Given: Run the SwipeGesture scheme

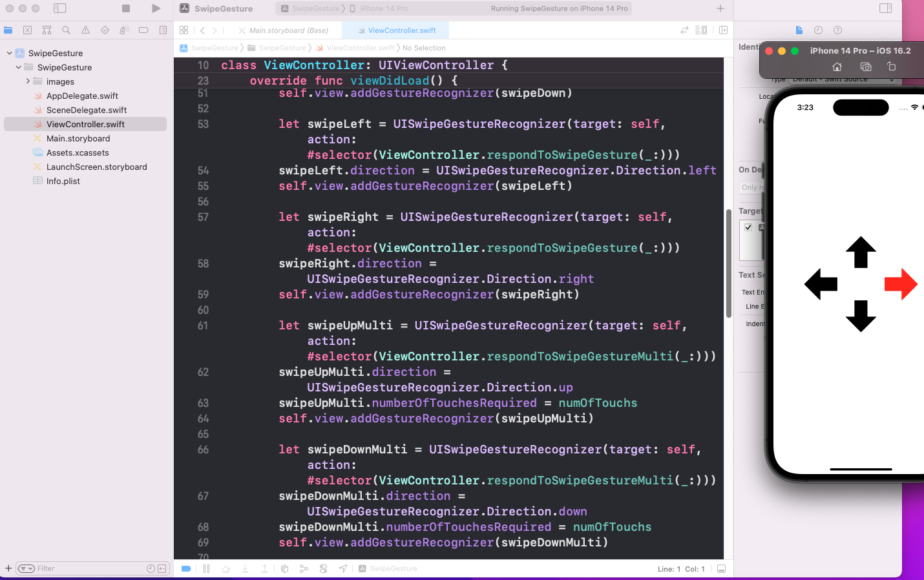Looking at the screenshot, I should click(156, 8).
